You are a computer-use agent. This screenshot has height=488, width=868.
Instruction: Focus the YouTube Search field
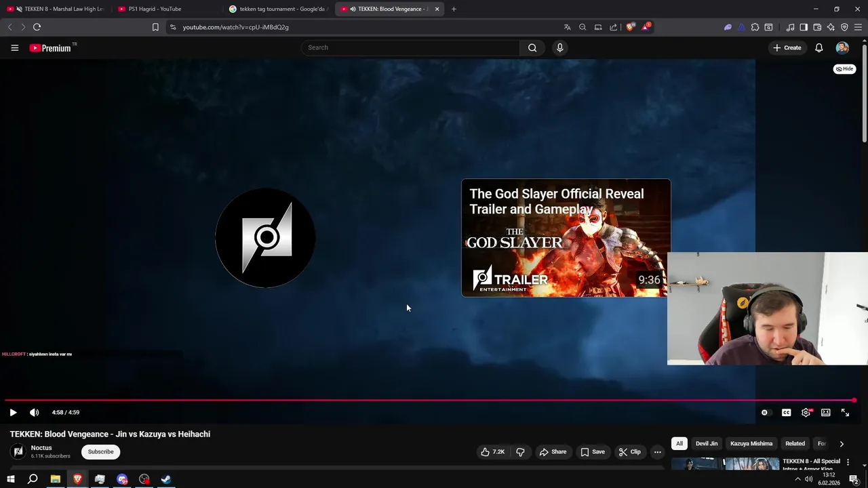coord(410,47)
